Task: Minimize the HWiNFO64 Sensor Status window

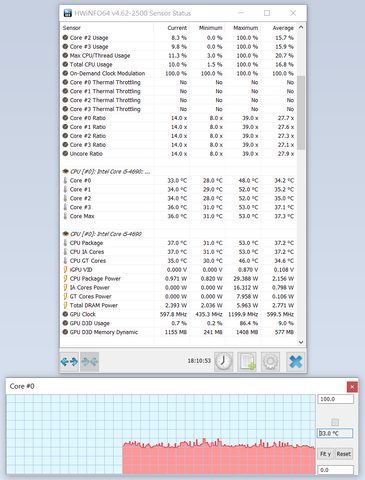Action: [241, 13]
